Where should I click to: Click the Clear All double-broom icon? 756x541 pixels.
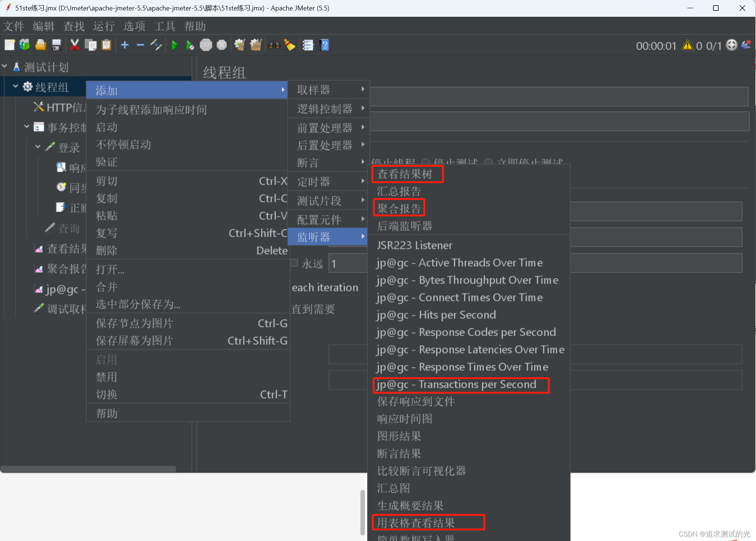pos(256,45)
